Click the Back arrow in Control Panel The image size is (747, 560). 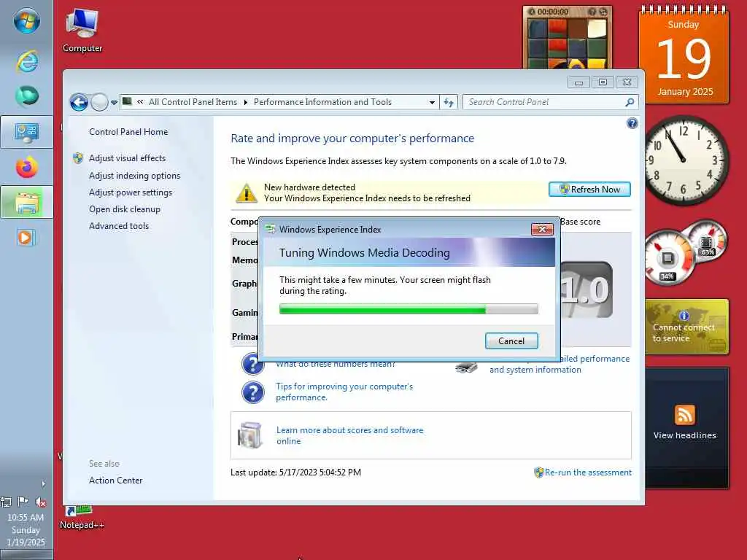(x=79, y=102)
